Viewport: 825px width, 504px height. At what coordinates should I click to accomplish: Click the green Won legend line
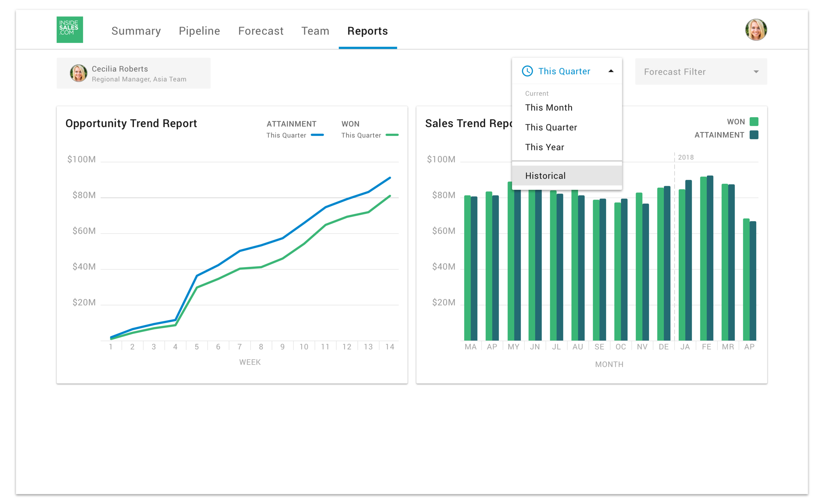click(392, 135)
